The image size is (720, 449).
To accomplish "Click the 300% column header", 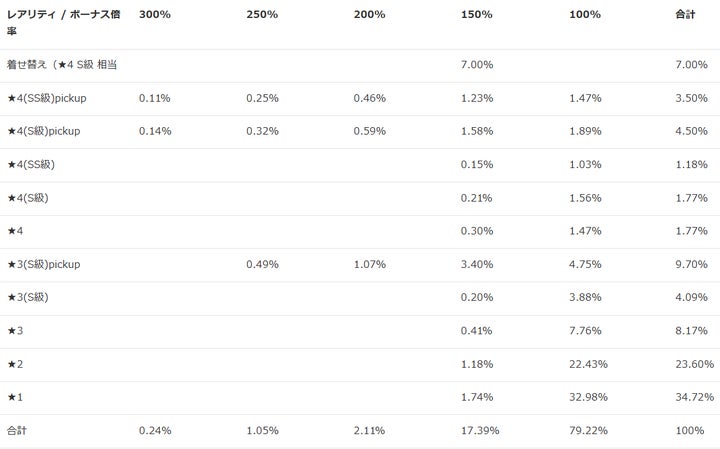I will pos(155,15).
